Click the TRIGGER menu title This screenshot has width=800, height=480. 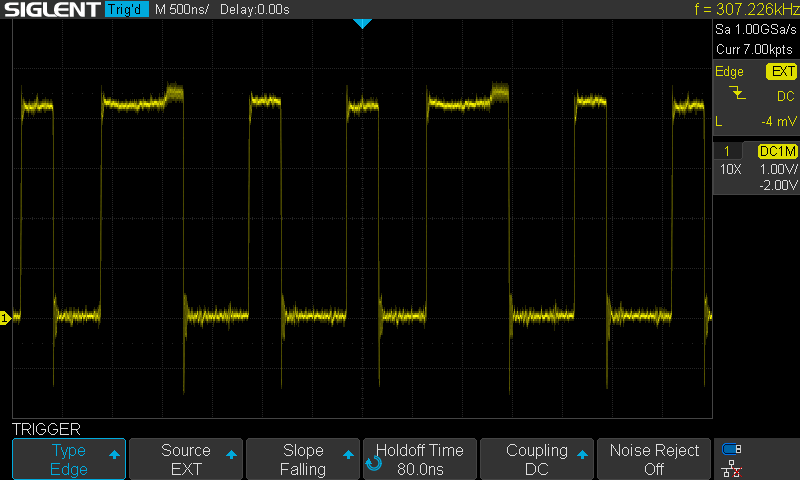[46, 429]
